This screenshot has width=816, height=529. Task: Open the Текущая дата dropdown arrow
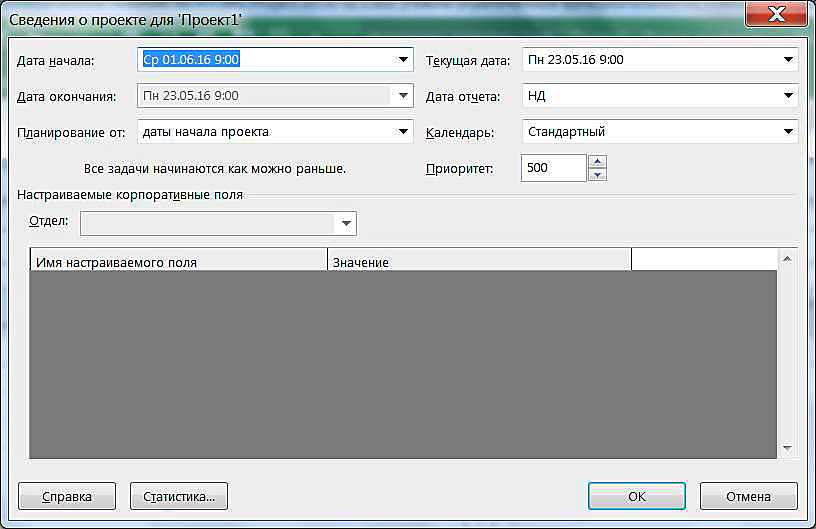788,60
